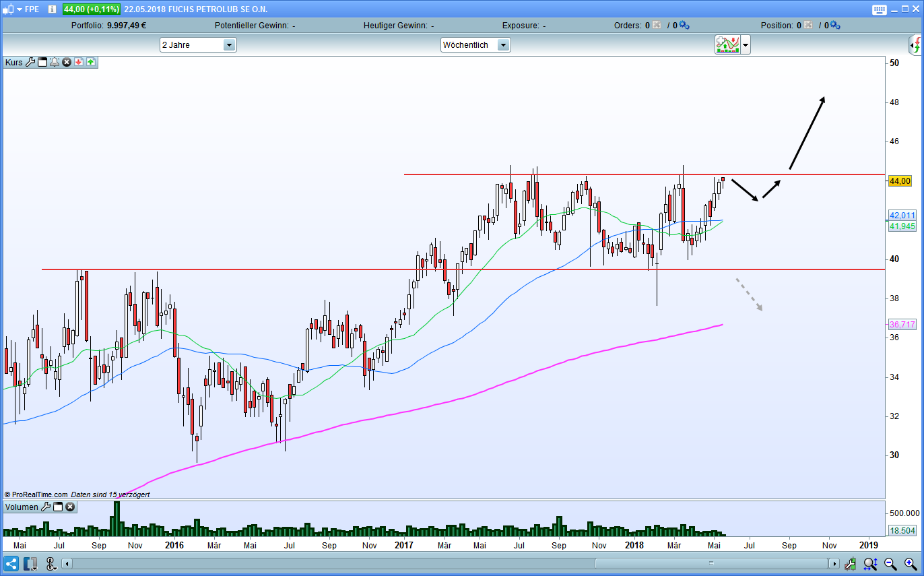Toggle the Volumen panel window mode icon
924x576 pixels.
tap(58, 507)
